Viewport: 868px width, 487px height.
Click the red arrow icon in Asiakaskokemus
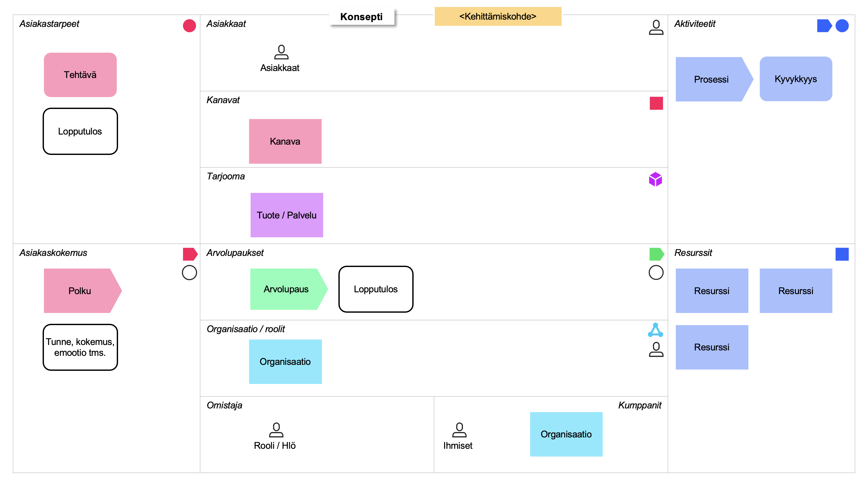pos(190,254)
